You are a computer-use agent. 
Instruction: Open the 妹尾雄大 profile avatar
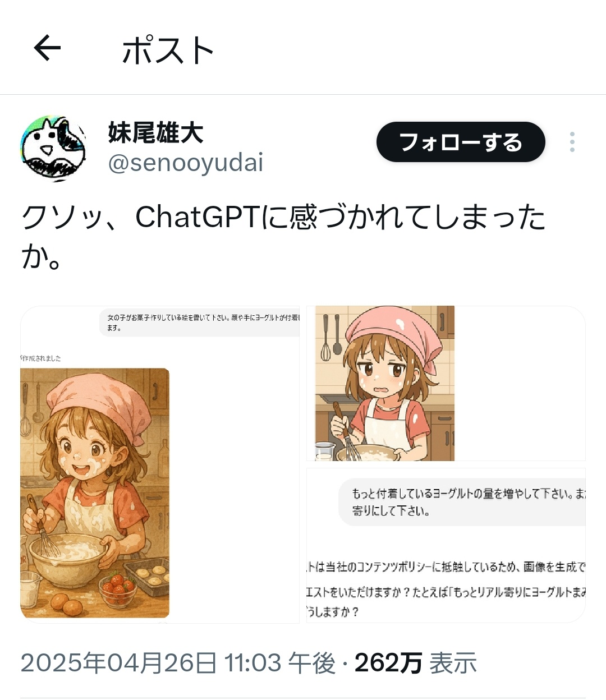pyautogui.click(x=54, y=149)
